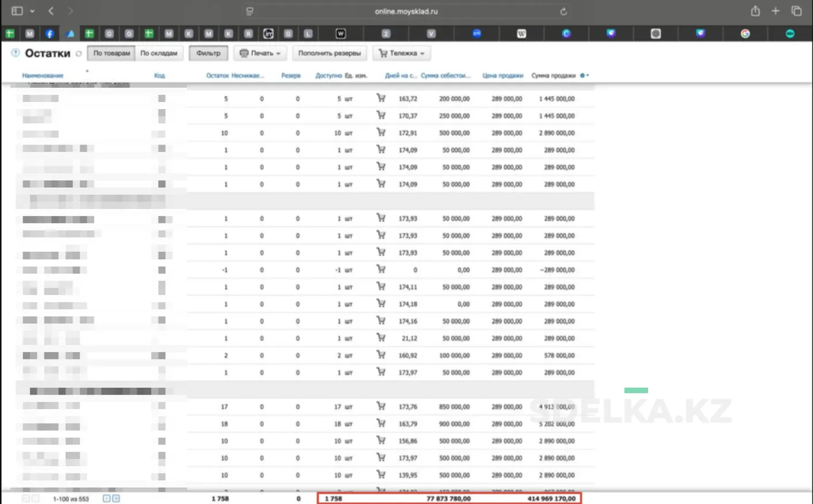Click Пополнить резервы button
Screen dimensions: 813x504
(329, 53)
